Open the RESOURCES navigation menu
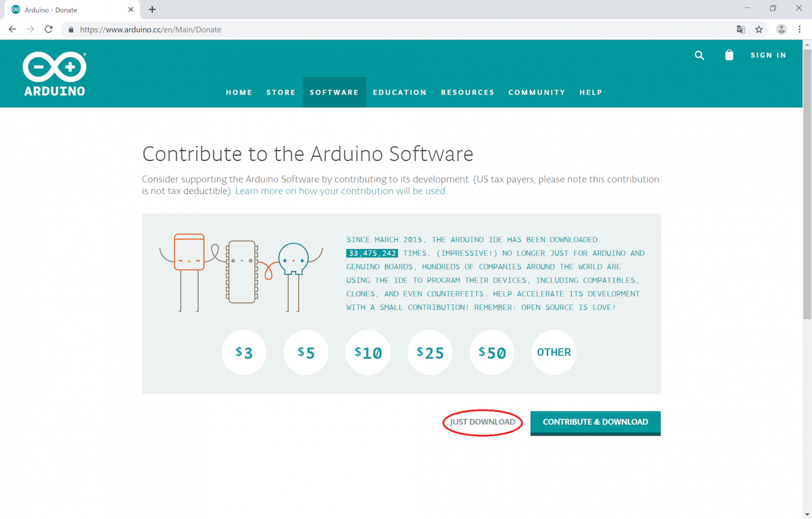 click(467, 92)
